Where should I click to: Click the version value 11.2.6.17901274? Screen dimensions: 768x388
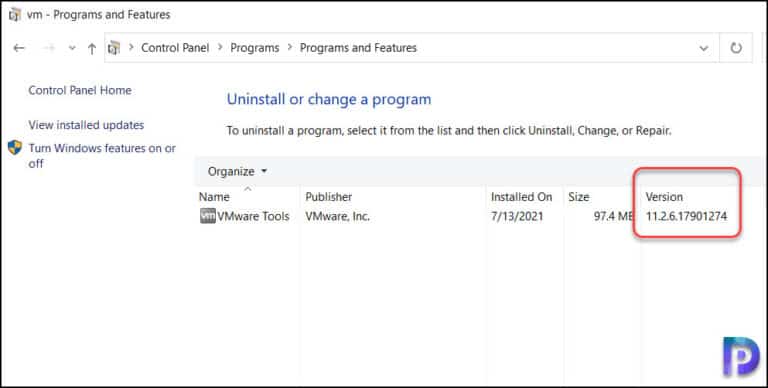pos(686,216)
